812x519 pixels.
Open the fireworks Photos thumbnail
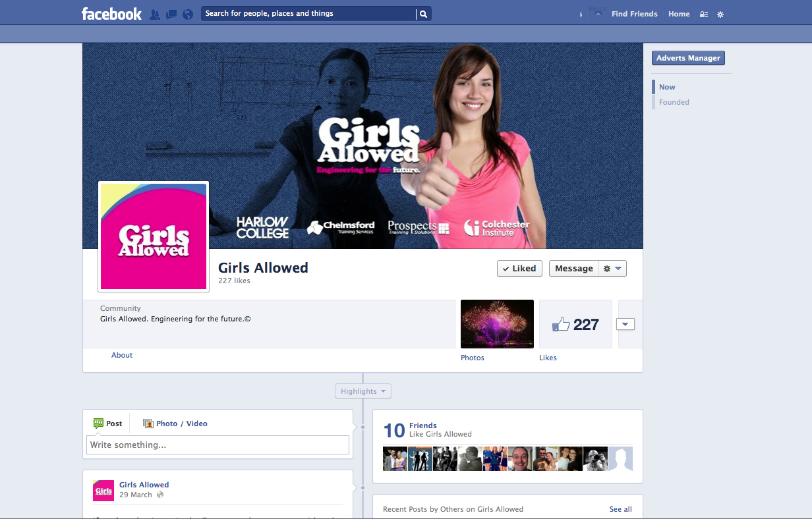(x=497, y=324)
